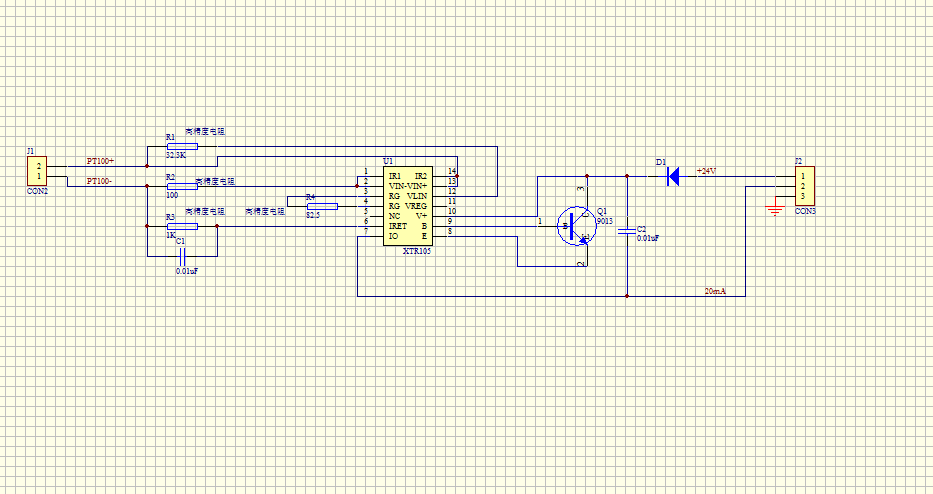933x494 pixels.
Task: Click the NC pin name in U1
Action: point(394,216)
